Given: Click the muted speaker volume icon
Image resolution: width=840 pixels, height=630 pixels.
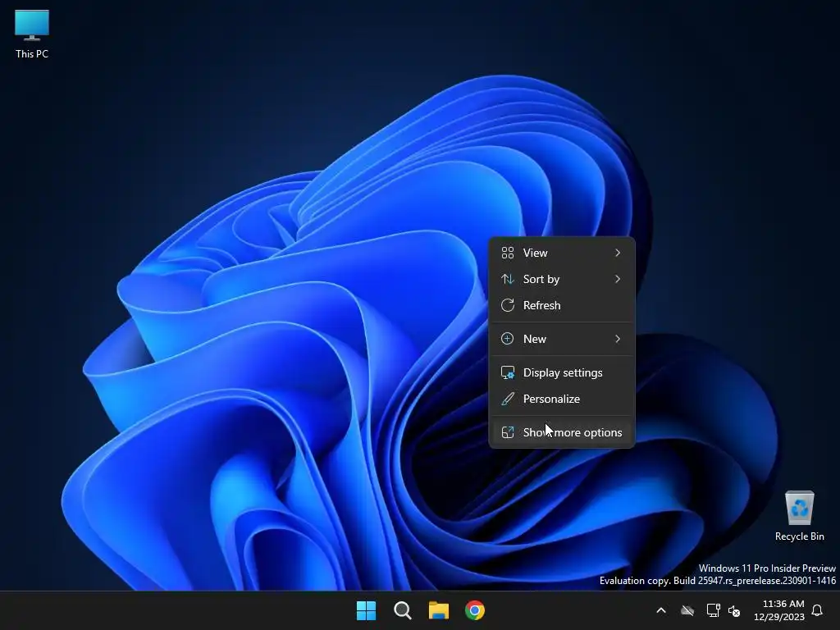Looking at the screenshot, I should pos(734,610).
